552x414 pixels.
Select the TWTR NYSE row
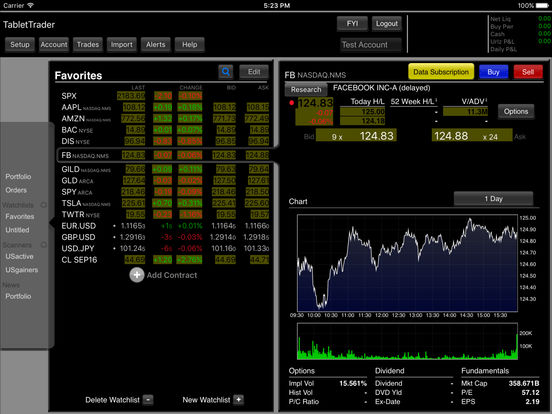tap(165, 214)
